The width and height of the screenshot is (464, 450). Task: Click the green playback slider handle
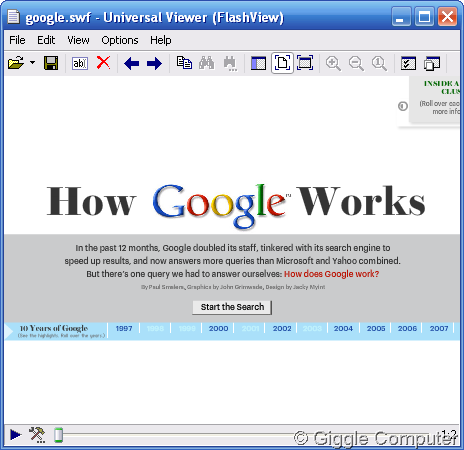[59, 435]
